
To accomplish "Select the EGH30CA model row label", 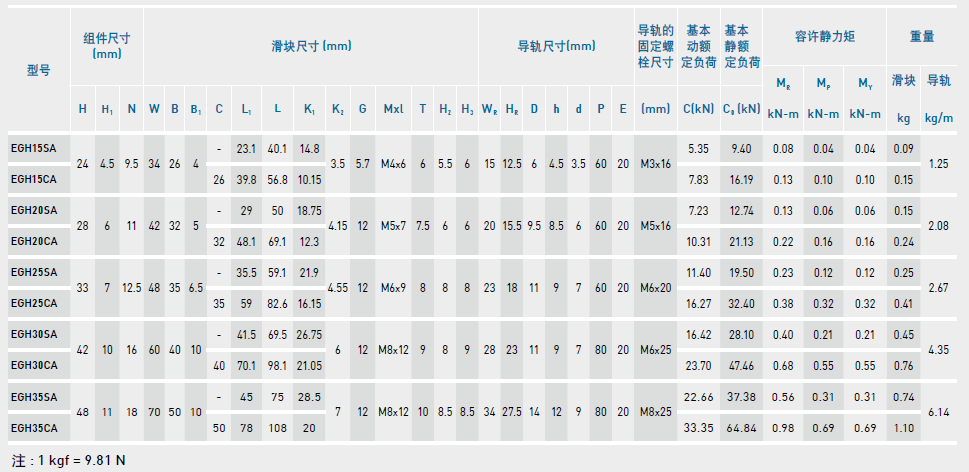I will click(34, 364).
